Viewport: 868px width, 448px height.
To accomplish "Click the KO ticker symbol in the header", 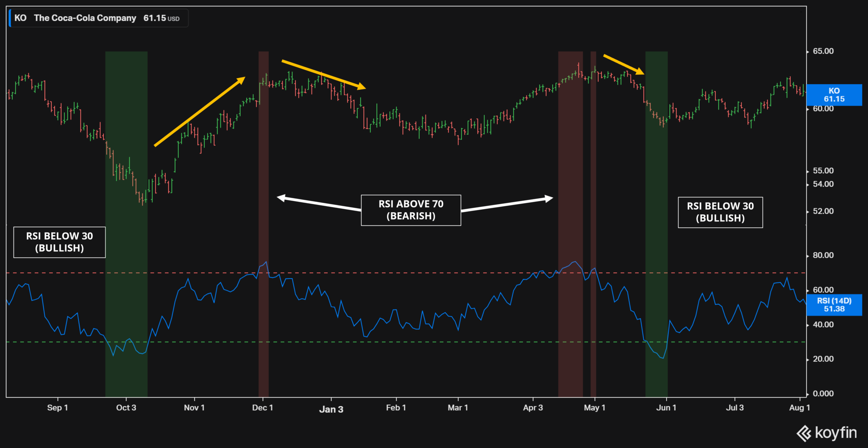I will point(20,18).
